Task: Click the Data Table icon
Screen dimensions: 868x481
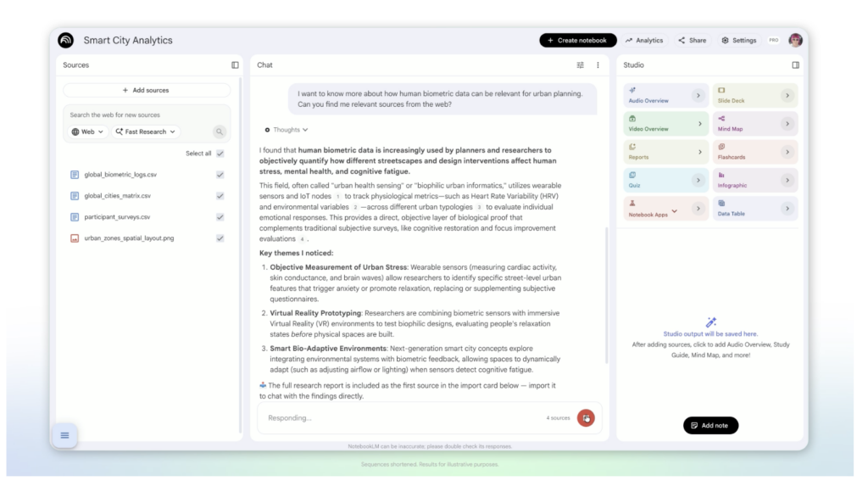Action: [721, 203]
